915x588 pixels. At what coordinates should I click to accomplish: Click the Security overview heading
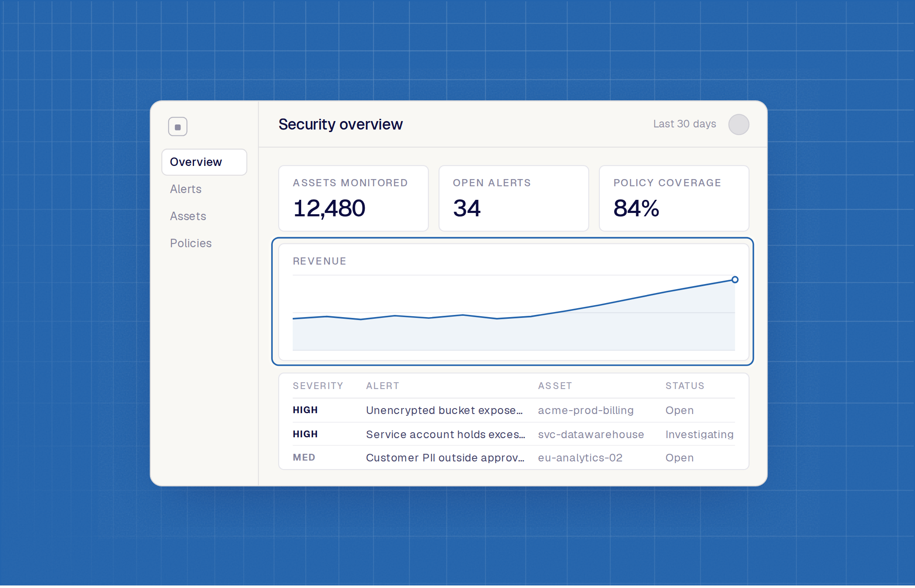point(341,124)
